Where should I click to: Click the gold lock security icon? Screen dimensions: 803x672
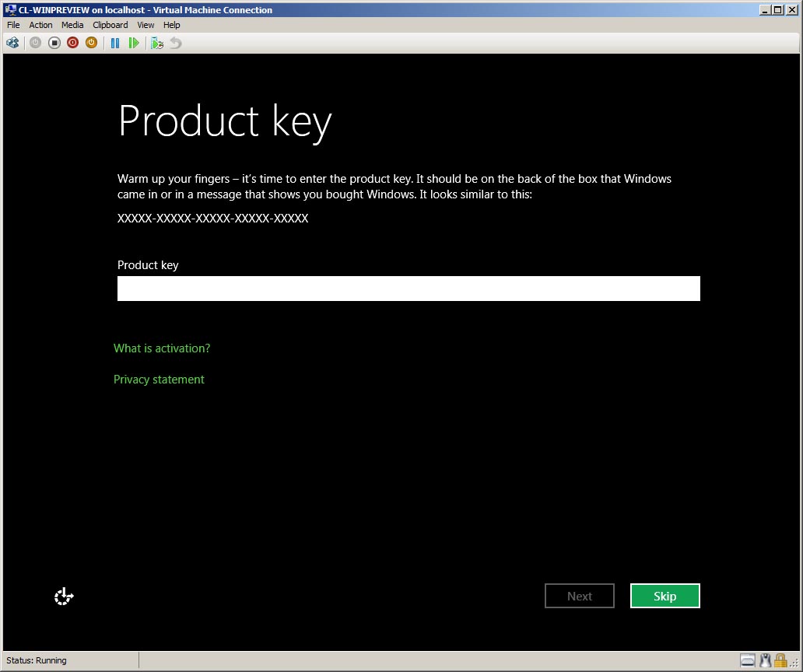(x=780, y=660)
